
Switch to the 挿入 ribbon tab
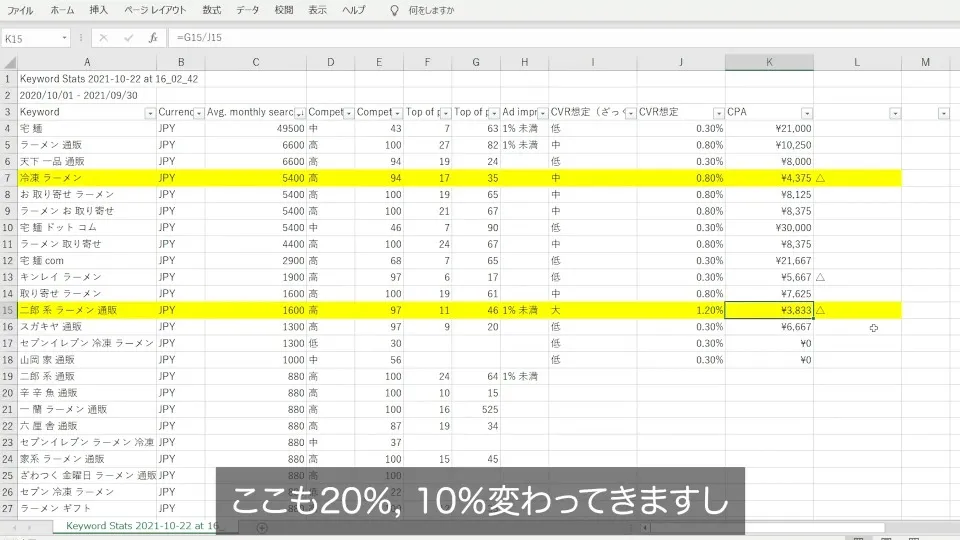tap(98, 10)
